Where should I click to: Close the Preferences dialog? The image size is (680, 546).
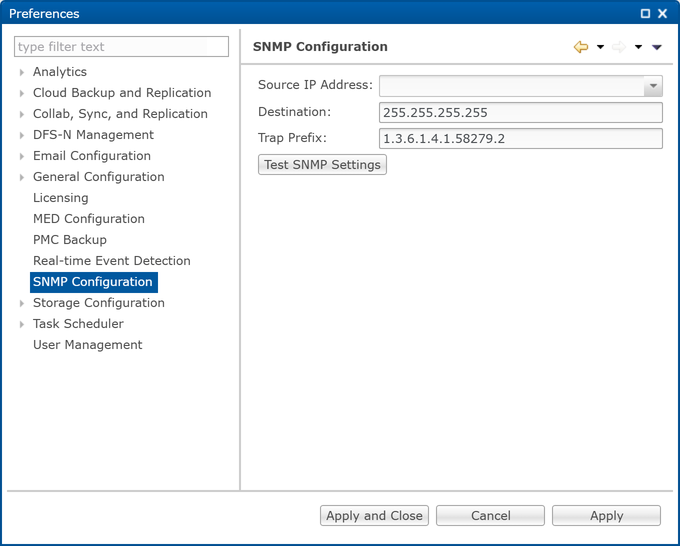663,13
